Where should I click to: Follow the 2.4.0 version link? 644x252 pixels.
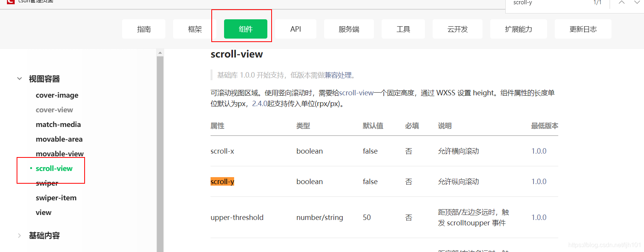coord(260,104)
